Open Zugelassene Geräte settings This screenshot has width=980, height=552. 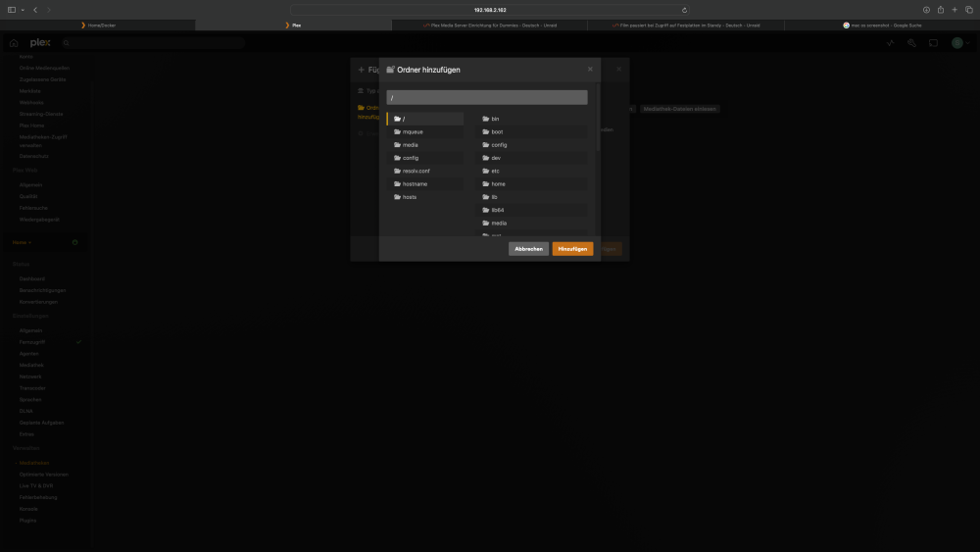tap(42, 79)
